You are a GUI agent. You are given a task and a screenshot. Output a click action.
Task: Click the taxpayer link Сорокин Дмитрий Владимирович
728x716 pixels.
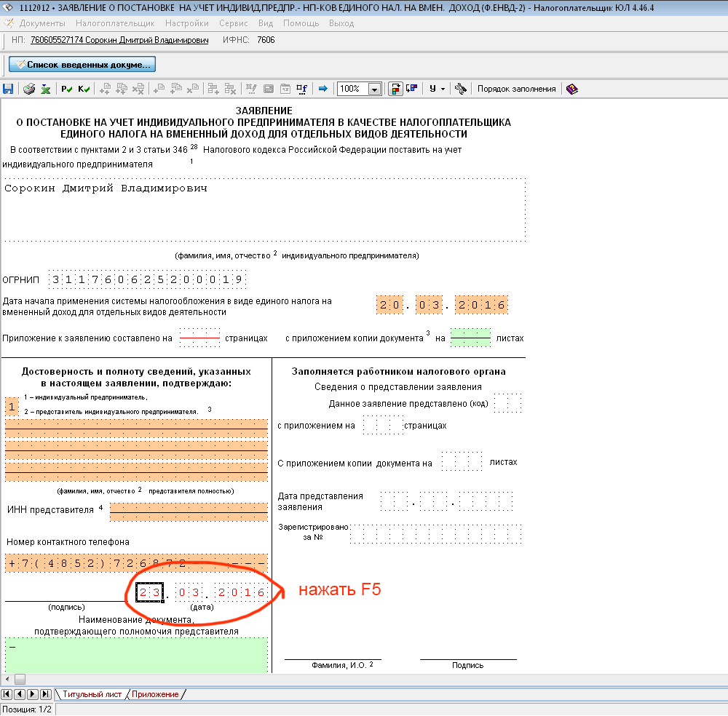coord(119,40)
